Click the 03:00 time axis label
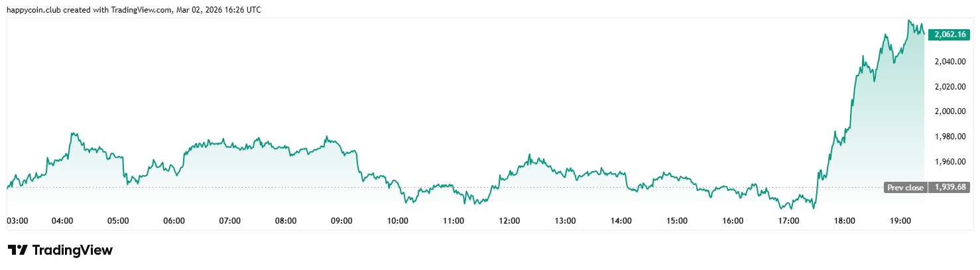Image resolution: width=980 pixels, height=270 pixels. point(17,220)
